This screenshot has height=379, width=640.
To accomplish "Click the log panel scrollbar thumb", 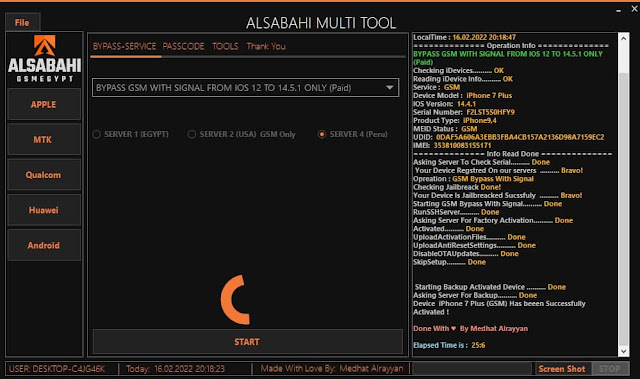I will tap(624, 208).
